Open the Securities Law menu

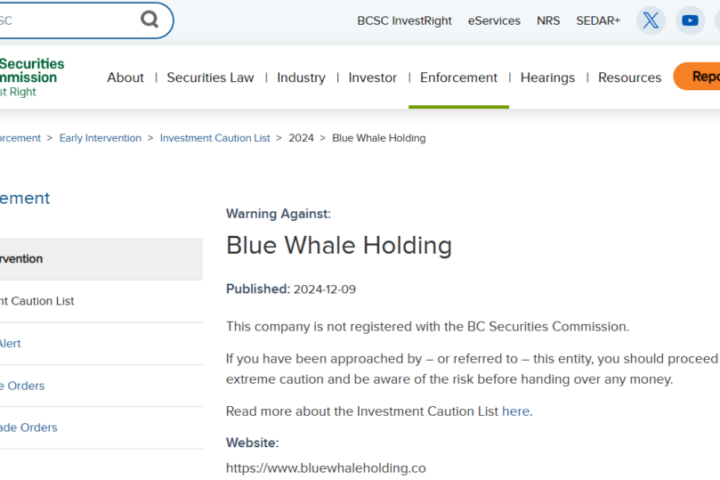[210, 78]
